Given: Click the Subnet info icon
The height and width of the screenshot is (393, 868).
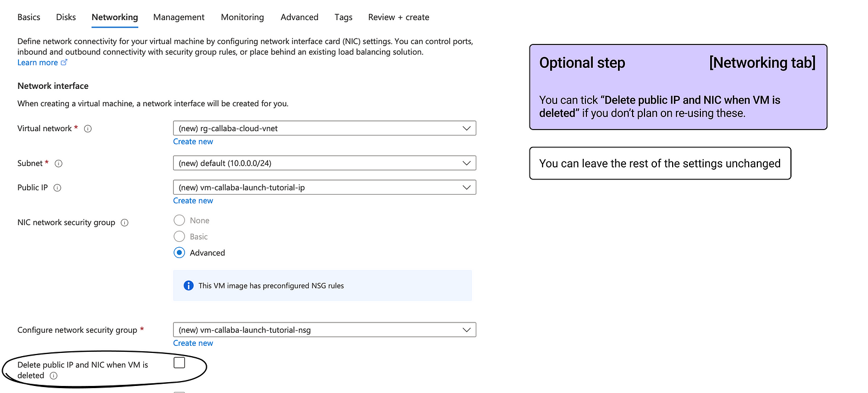Looking at the screenshot, I should coord(59,164).
